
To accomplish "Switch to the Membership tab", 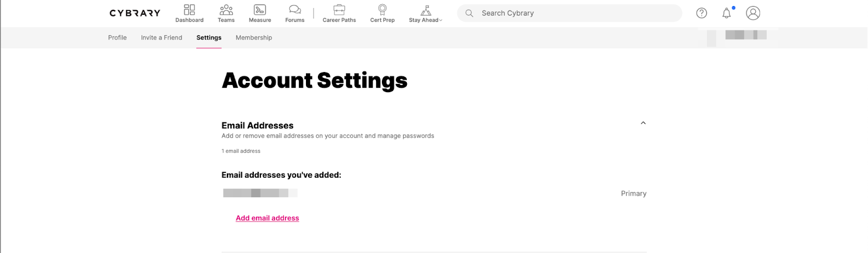I will (x=254, y=37).
